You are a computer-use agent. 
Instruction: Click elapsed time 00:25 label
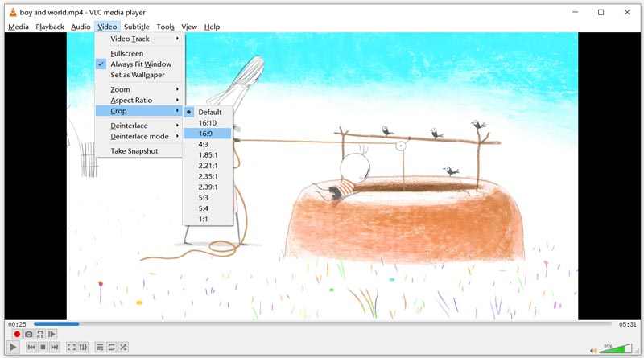point(17,324)
